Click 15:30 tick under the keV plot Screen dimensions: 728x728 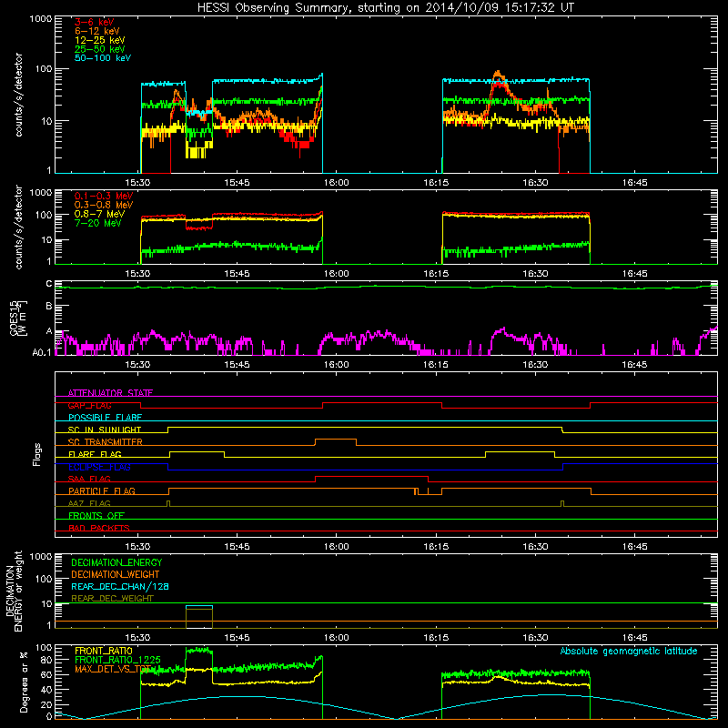pos(138,183)
